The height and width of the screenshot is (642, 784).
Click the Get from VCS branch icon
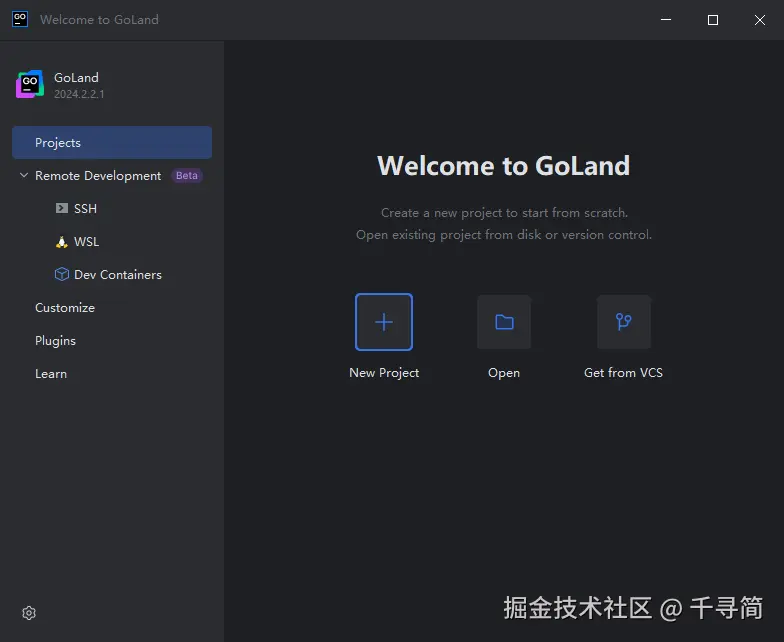624,322
